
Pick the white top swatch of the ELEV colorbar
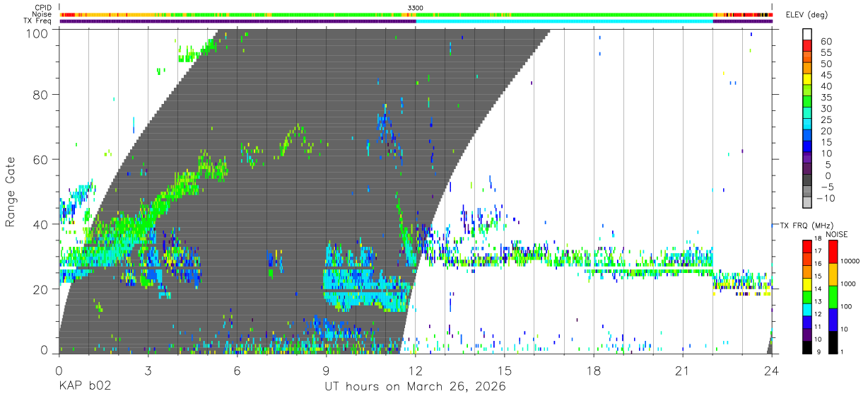point(807,34)
